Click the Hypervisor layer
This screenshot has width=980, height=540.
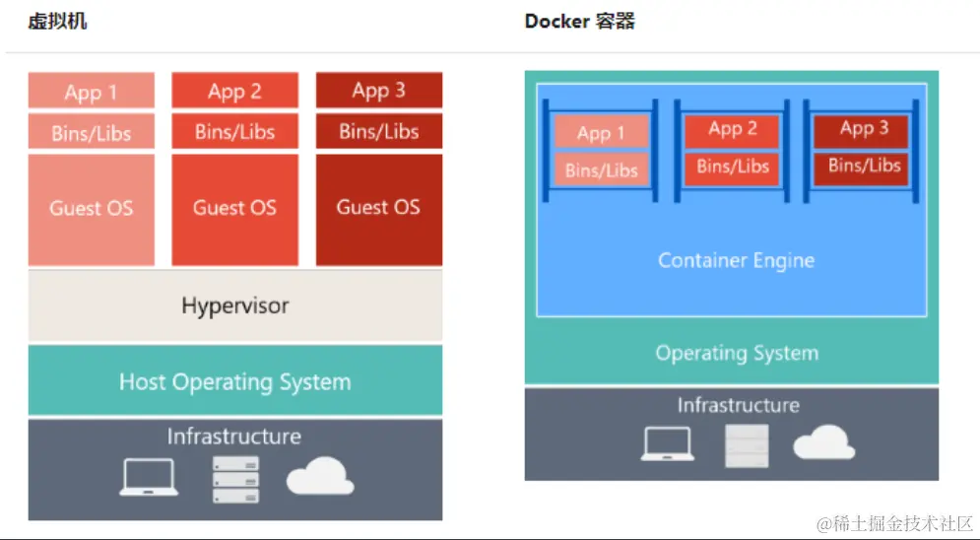point(235,305)
